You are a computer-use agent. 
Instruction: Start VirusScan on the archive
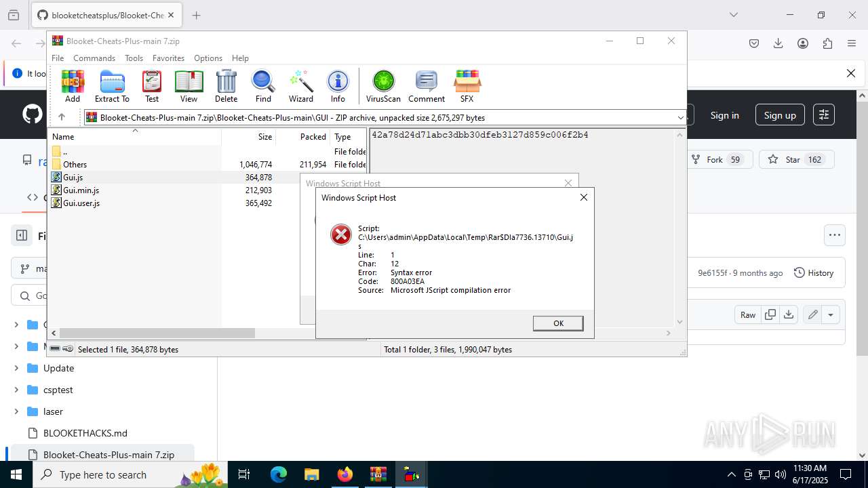point(383,86)
